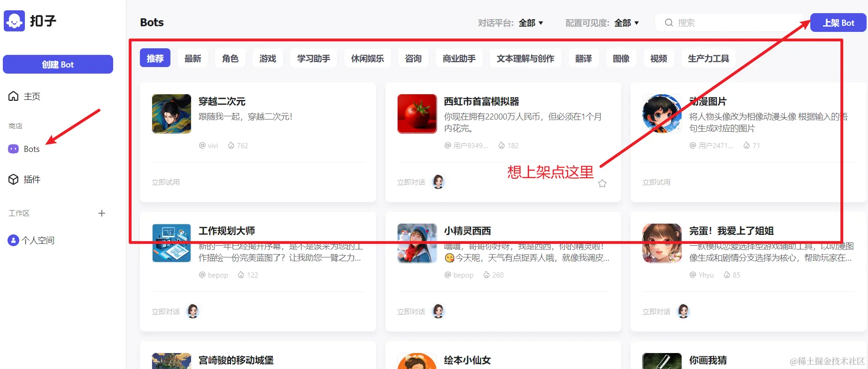
Task: Click chat avatar icon on 完蛋！我爱上了姐姐 card
Action: pyautogui.click(x=684, y=311)
